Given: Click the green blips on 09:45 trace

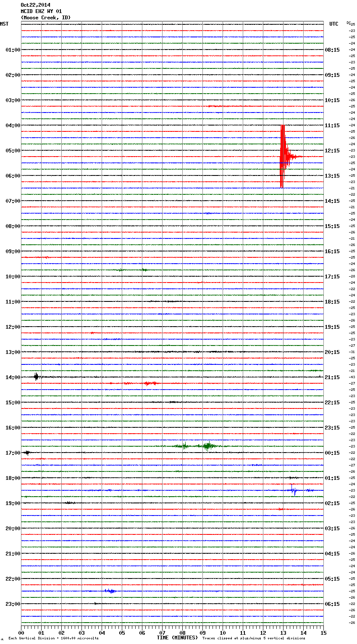Looking at the screenshot, I should click(132, 270).
